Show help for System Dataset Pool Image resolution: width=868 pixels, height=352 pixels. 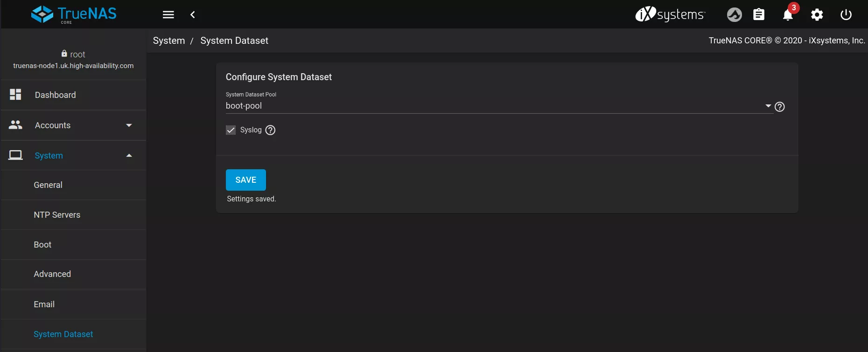[x=779, y=107]
